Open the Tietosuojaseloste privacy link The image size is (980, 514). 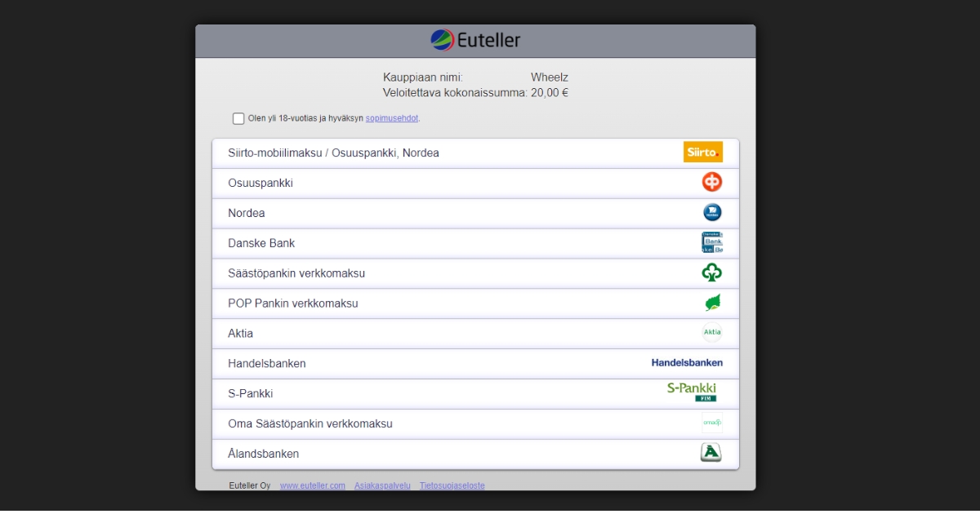[x=452, y=485]
